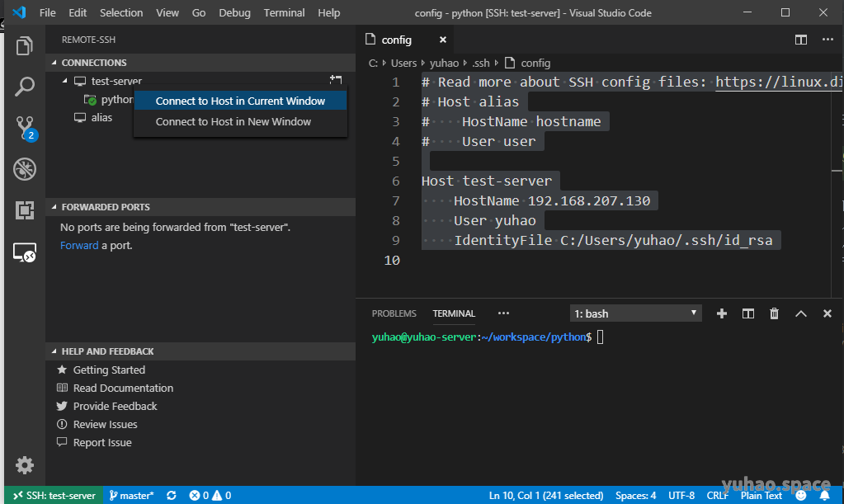This screenshot has width=844, height=504.
Task: Click the split editor icon
Action: [x=801, y=40]
